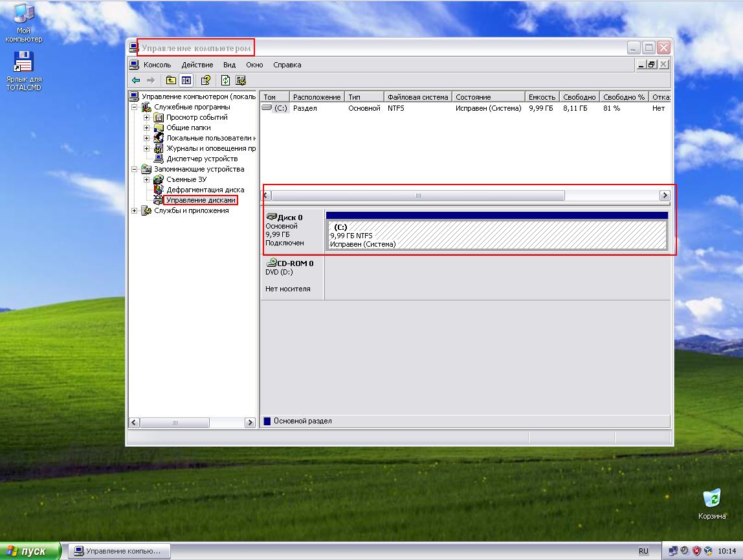The height and width of the screenshot is (560, 743).
Task: Open the пуск Start button
Action: [30, 551]
